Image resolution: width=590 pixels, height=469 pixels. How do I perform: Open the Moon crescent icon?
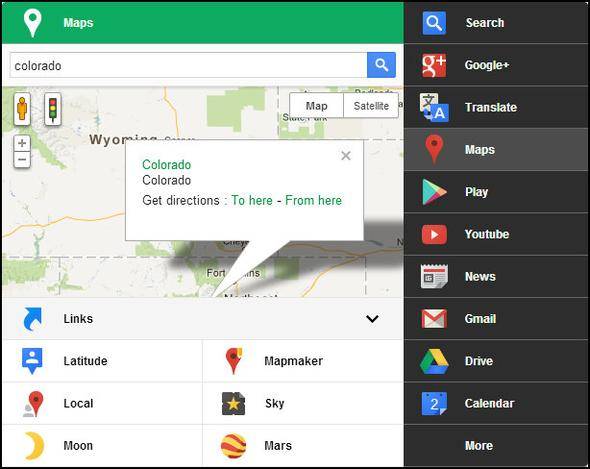click(x=34, y=446)
